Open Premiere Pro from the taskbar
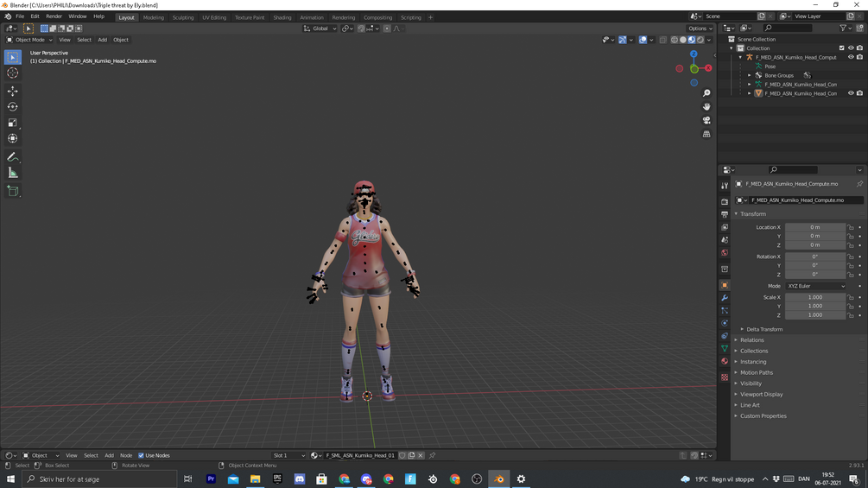The image size is (868, 488). click(x=211, y=479)
